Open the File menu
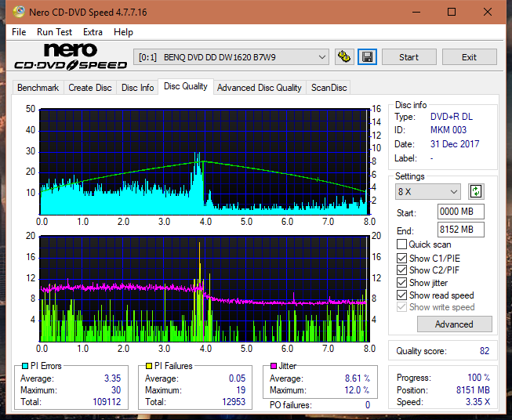 (x=19, y=32)
